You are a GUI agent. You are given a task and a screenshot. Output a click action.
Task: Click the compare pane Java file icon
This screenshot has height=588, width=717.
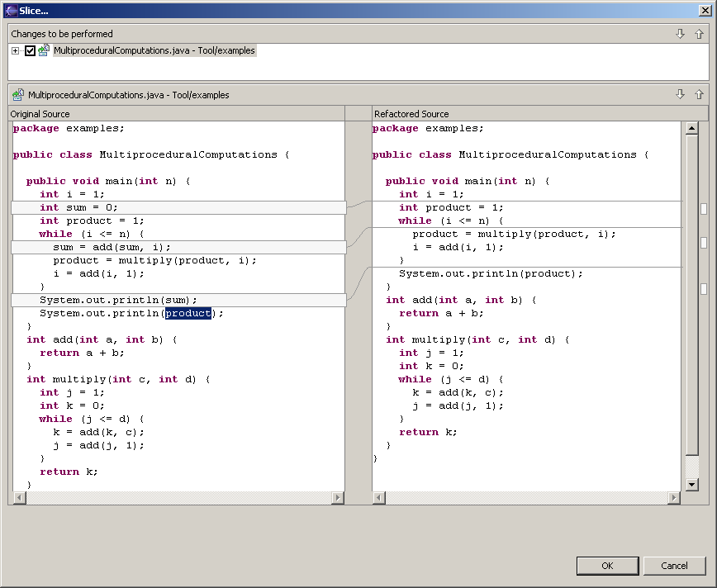coord(18,95)
